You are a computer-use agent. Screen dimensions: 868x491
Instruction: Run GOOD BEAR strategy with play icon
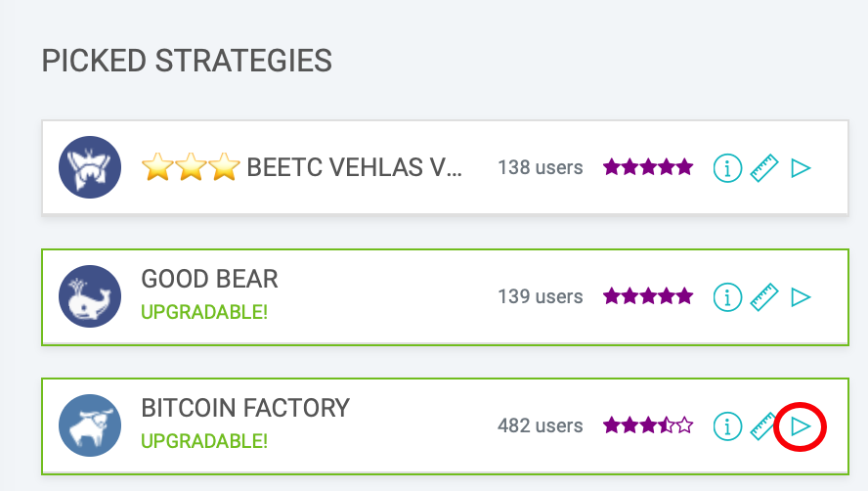point(801,297)
